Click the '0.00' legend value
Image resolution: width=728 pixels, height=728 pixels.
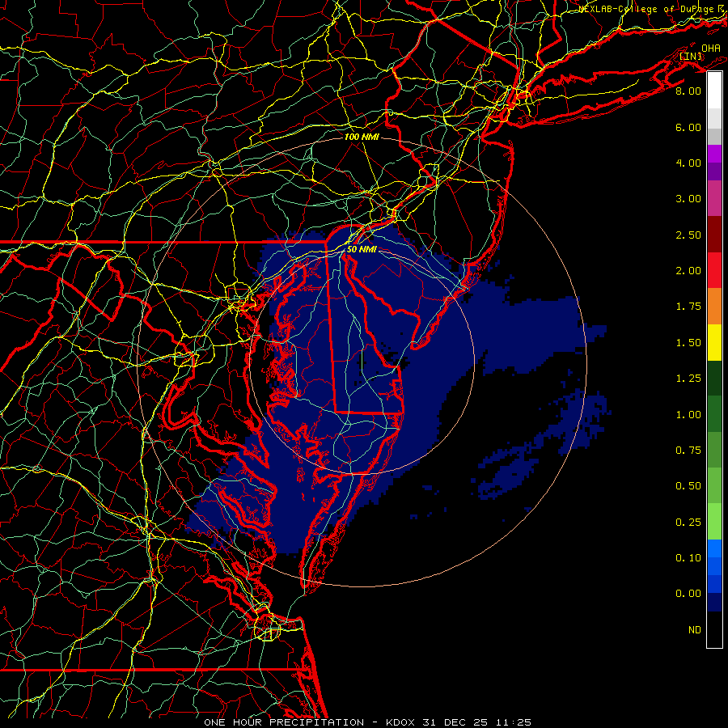[688, 594]
